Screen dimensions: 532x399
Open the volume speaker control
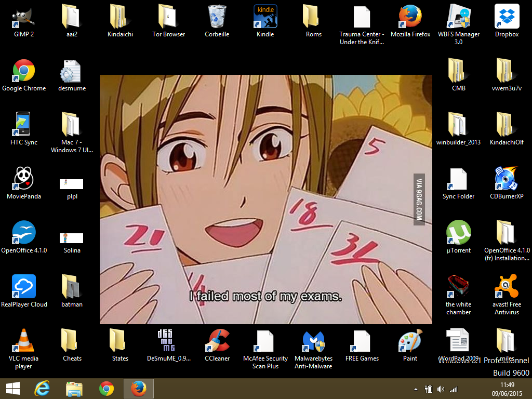click(x=441, y=389)
